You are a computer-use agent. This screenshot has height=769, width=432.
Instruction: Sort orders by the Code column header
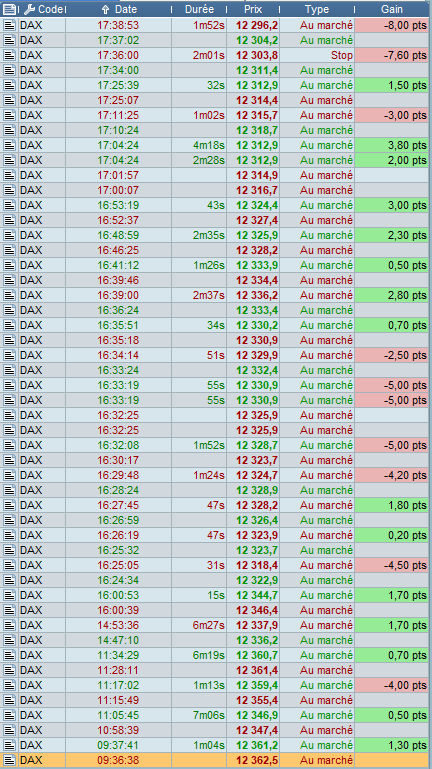(49, 9)
